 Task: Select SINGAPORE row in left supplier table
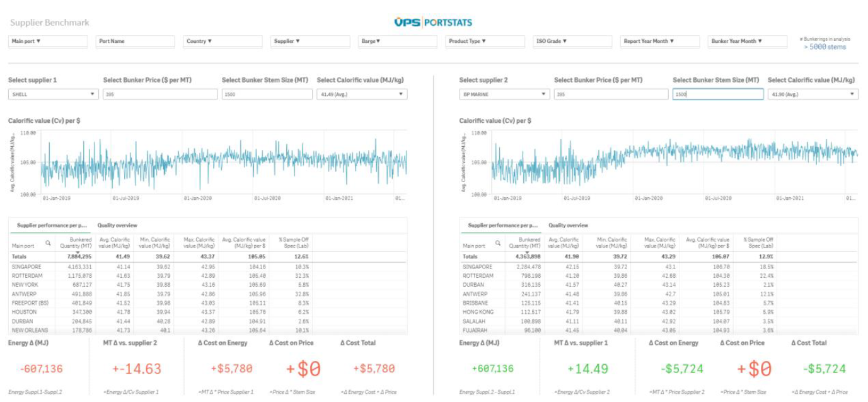tap(26, 267)
